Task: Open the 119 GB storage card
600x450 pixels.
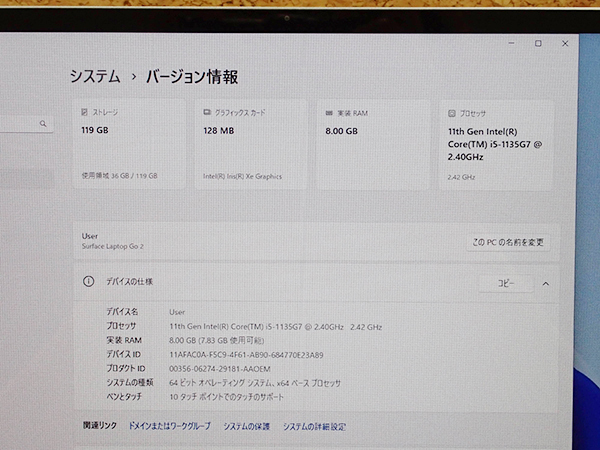Action: pyautogui.click(x=129, y=145)
